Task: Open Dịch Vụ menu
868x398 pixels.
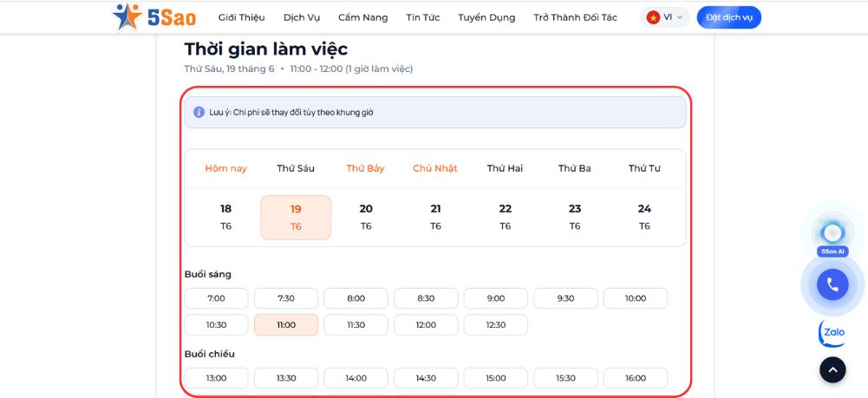Action: [302, 17]
